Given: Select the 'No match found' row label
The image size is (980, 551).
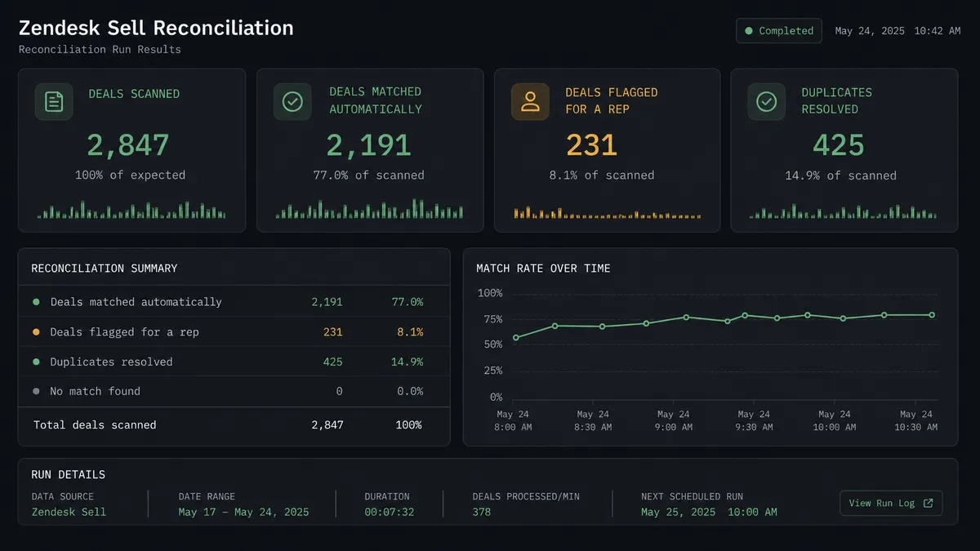Looking at the screenshot, I should click(95, 391).
